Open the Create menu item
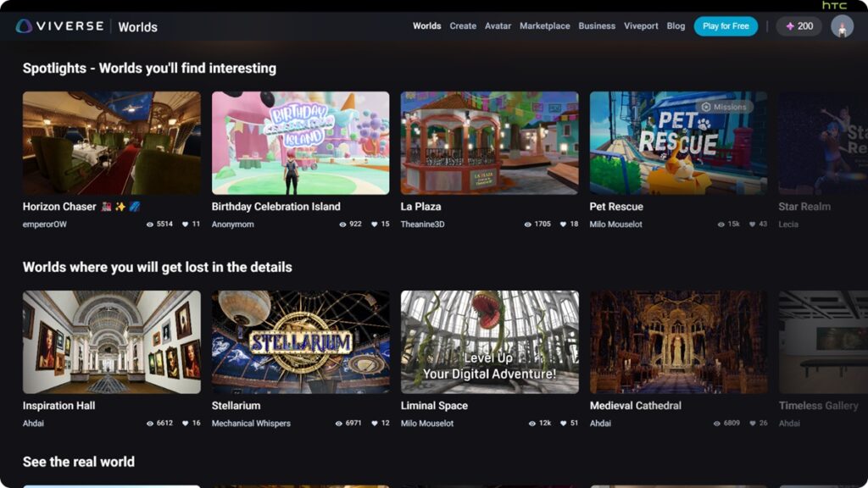 463,26
